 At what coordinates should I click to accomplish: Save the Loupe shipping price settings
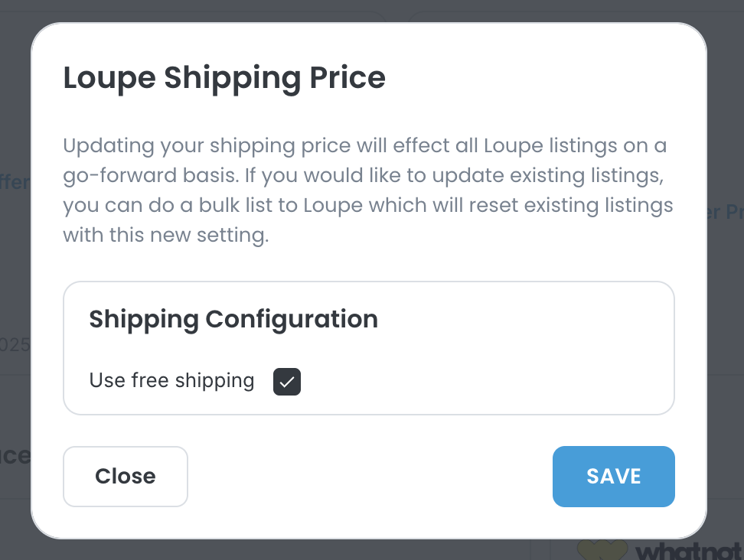613,476
